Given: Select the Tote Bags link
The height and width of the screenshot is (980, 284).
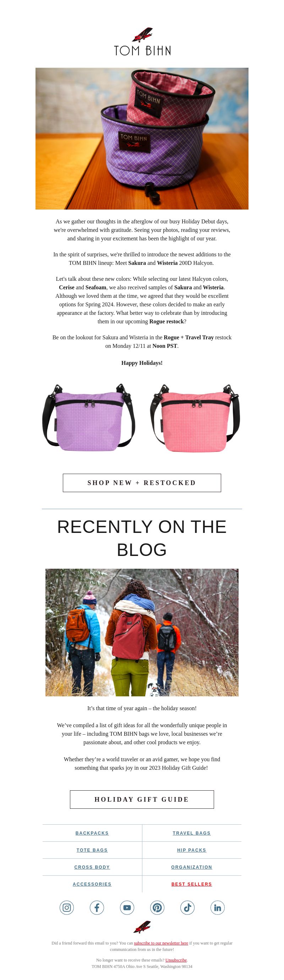Looking at the screenshot, I should 92,850.
